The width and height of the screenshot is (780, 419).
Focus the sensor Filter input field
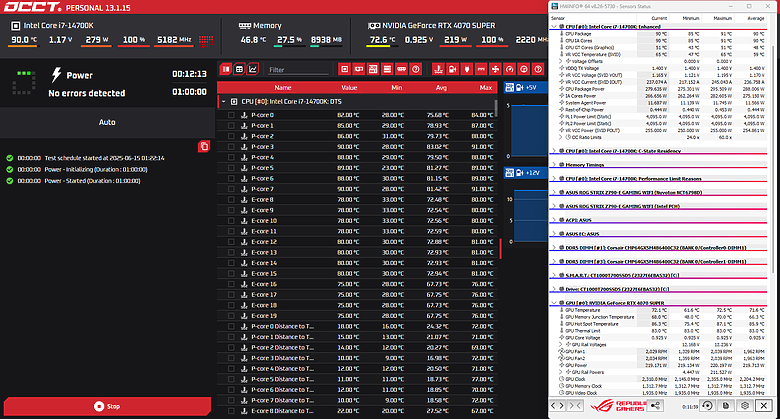[x=297, y=70]
